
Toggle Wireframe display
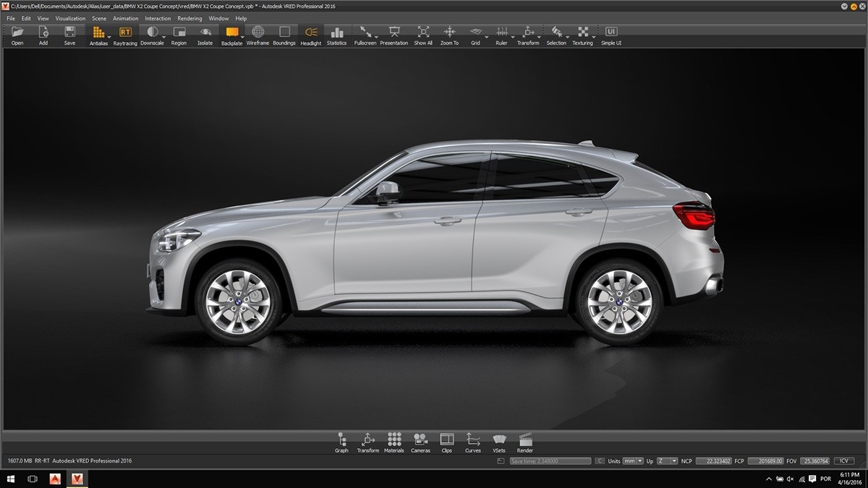(258, 33)
